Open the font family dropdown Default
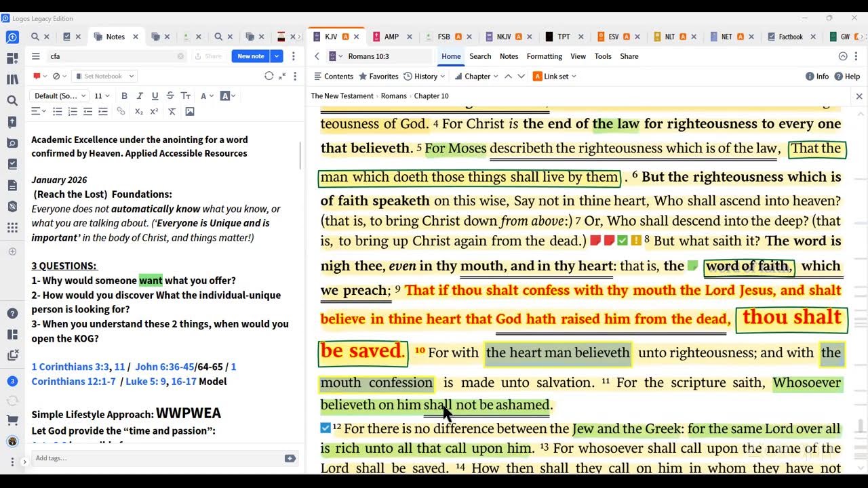 coord(58,96)
